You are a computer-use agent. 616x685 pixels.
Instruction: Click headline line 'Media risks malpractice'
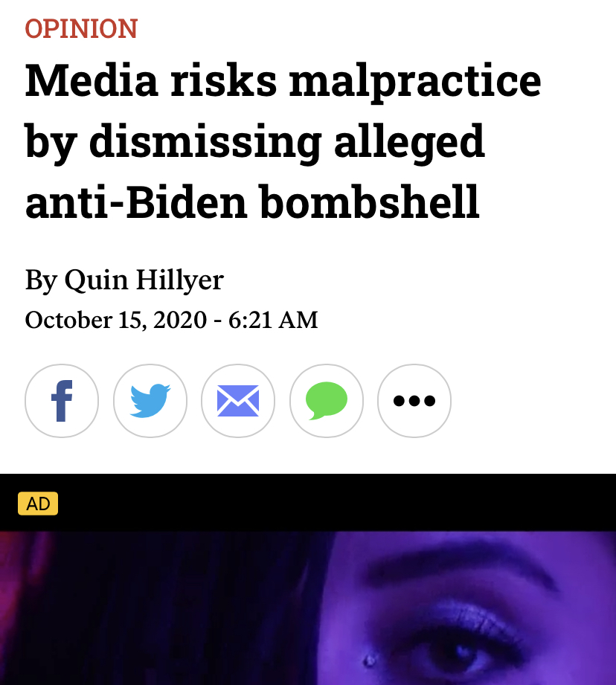click(283, 81)
